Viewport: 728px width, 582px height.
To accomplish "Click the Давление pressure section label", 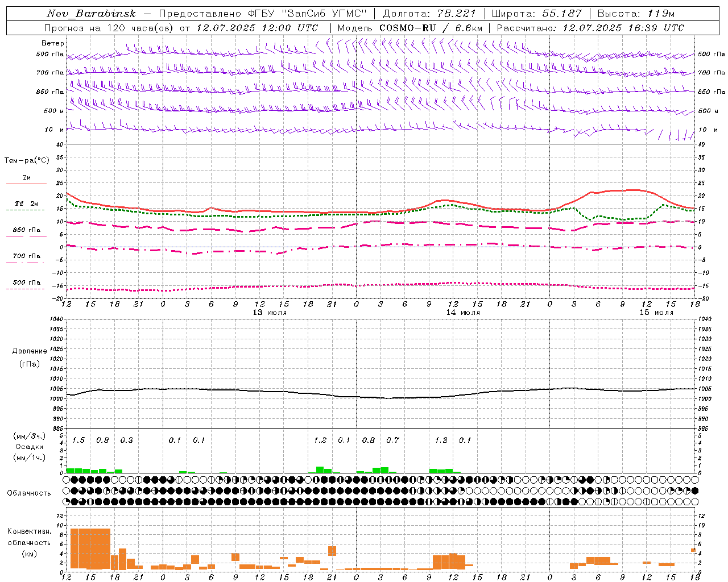I will pyautogui.click(x=30, y=351).
